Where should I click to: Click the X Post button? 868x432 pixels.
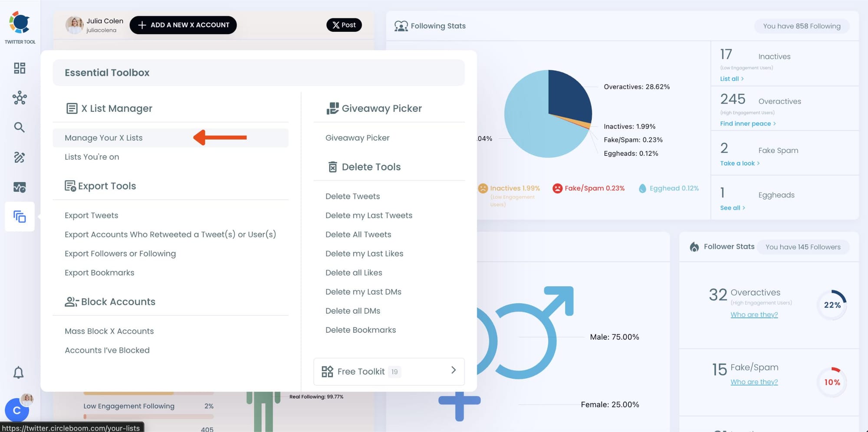click(344, 25)
